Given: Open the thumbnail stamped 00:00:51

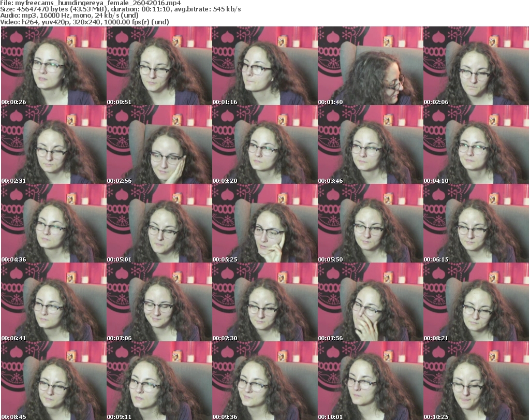Looking at the screenshot, I should pyautogui.click(x=159, y=66).
